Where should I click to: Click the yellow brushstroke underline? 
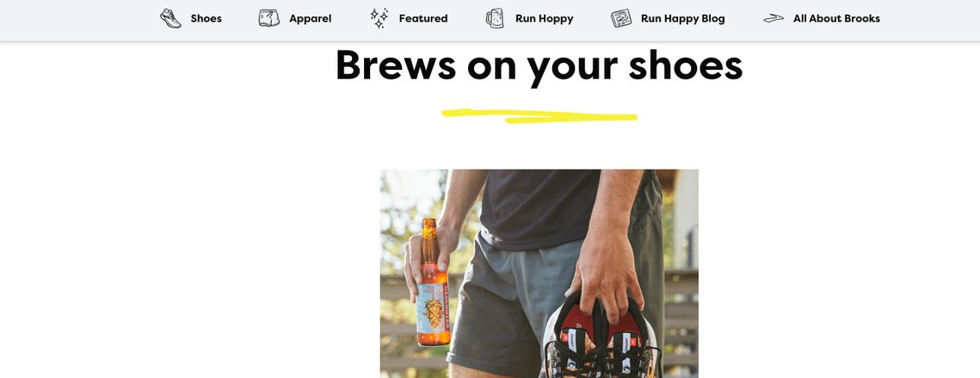tap(539, 115)
